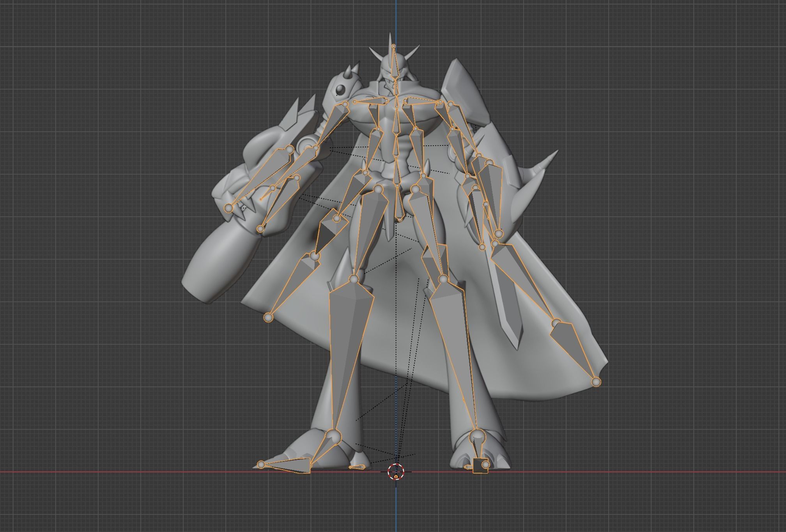The height and width of the screenshot is (532, 786).
Task: Select the ankle joint above the cube-shaped foot bone
Action: (x=477, y=436)
